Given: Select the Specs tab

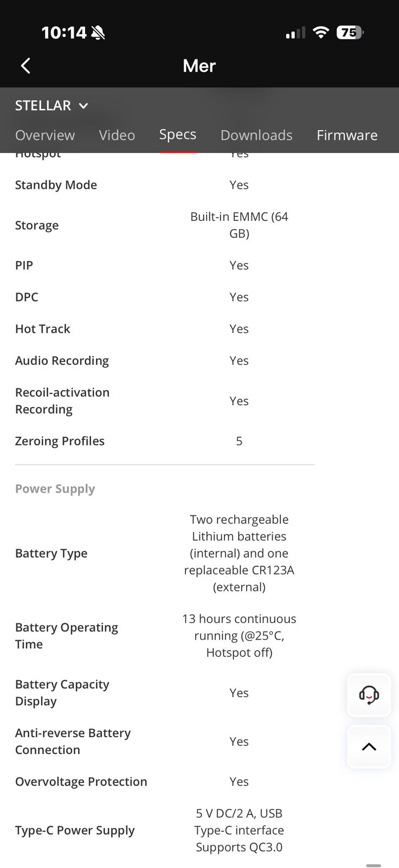Looking at the screenshot, I should tap(178, 135).
